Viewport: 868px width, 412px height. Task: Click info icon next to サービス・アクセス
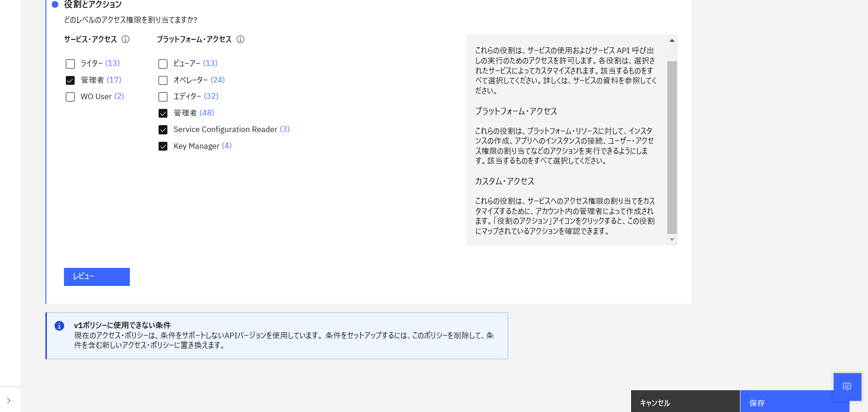125,39
